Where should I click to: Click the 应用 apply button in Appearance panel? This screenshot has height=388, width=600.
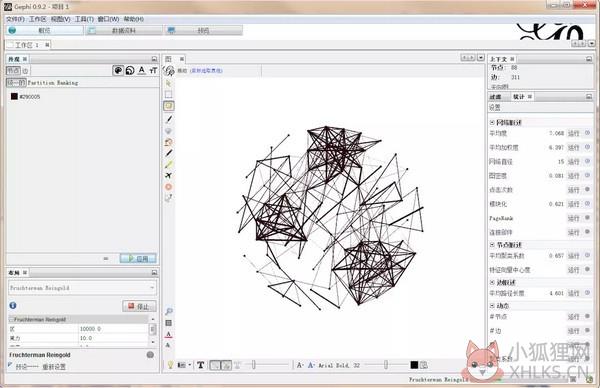(138, 259)
